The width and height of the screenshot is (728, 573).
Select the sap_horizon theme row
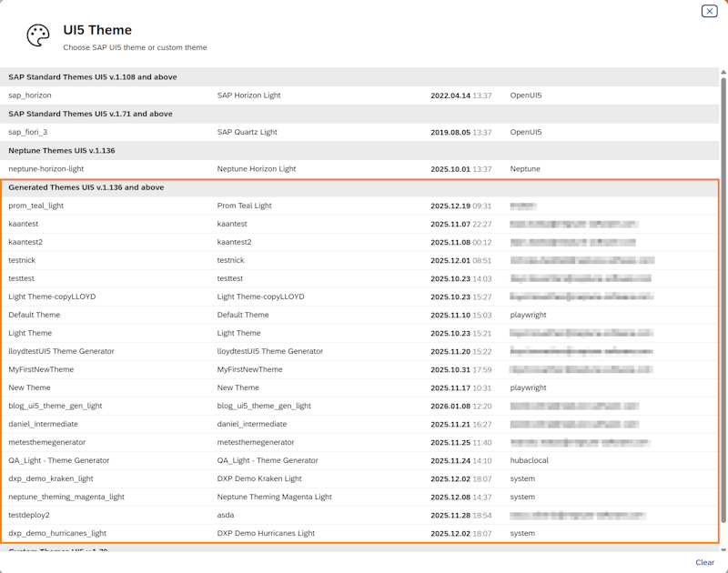click(x=359, y=95)
